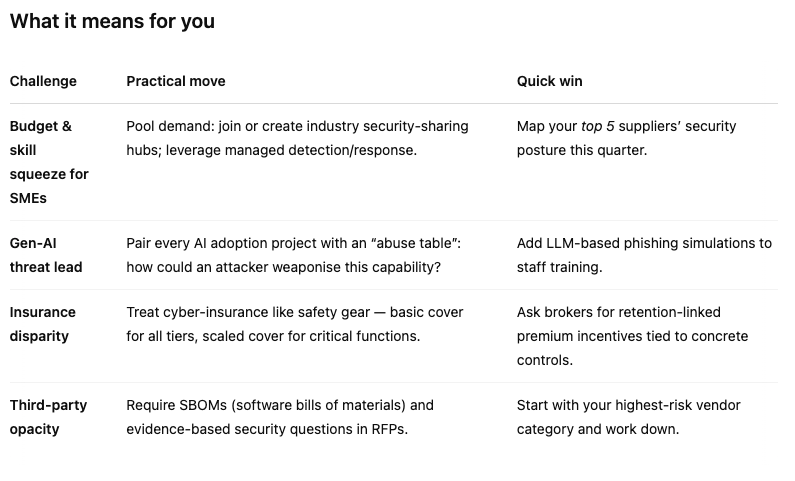Select the Challenge column header
Screen dimensions: 795x481
coord(43,81)
